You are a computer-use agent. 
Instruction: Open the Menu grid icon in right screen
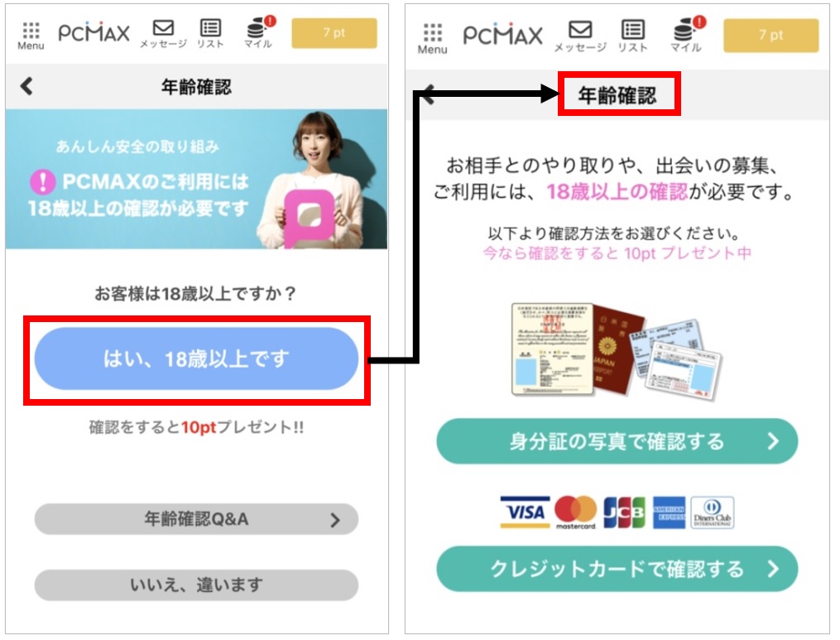coord(432,39)
